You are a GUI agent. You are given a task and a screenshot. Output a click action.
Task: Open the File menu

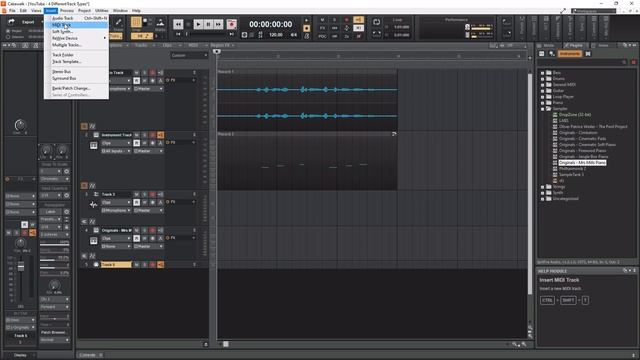[12, 10]
